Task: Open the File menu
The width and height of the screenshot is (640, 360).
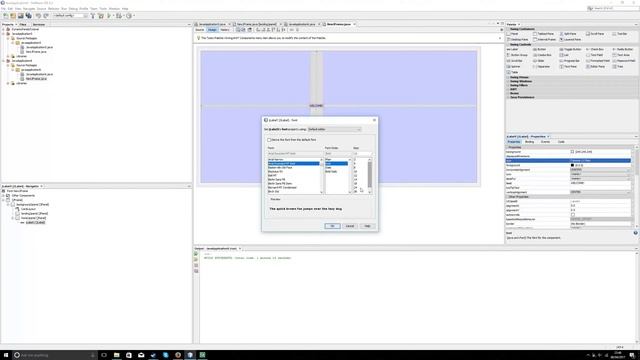Action: click(3, 9)
